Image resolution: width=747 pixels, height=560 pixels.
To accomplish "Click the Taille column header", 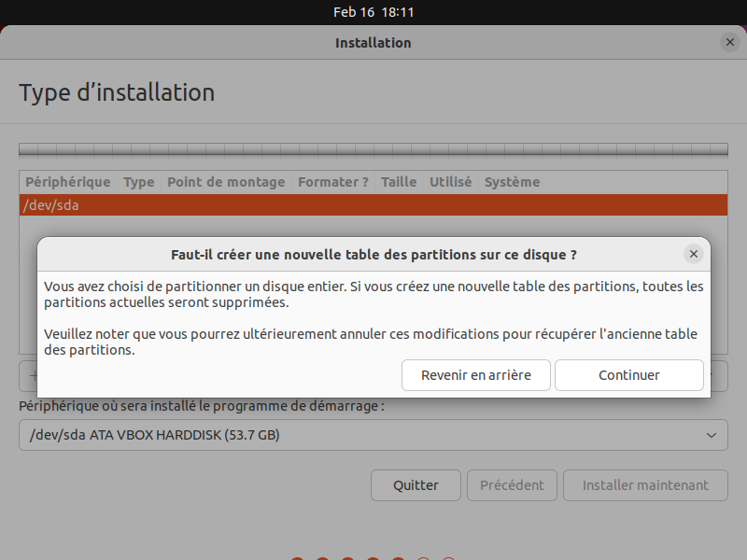I will pos(399,182).
